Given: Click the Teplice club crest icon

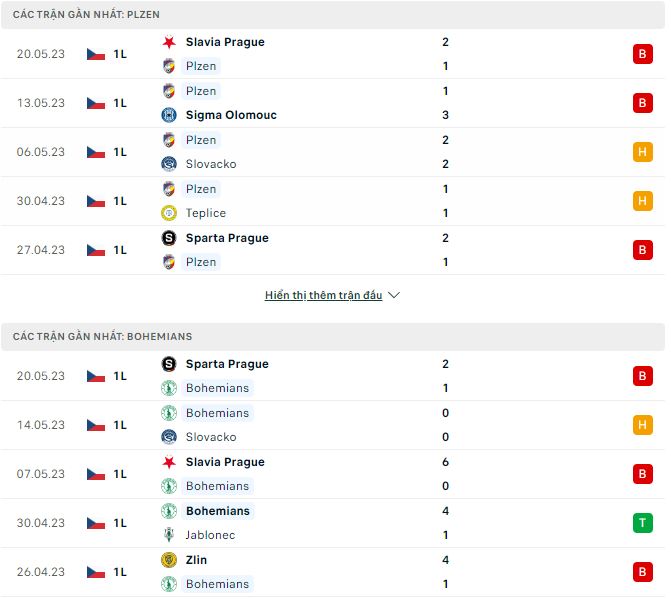Looking at the screenshot, I should point(168,213).
